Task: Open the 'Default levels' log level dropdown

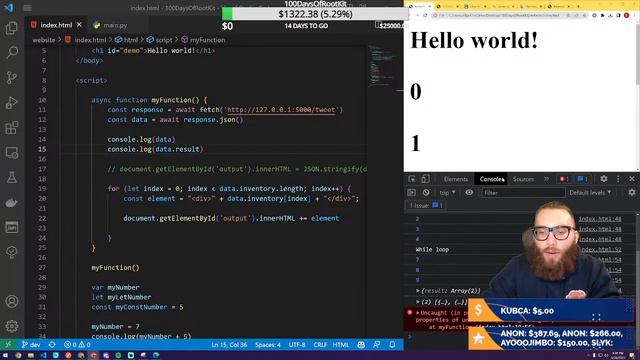Action: [590, 192]
